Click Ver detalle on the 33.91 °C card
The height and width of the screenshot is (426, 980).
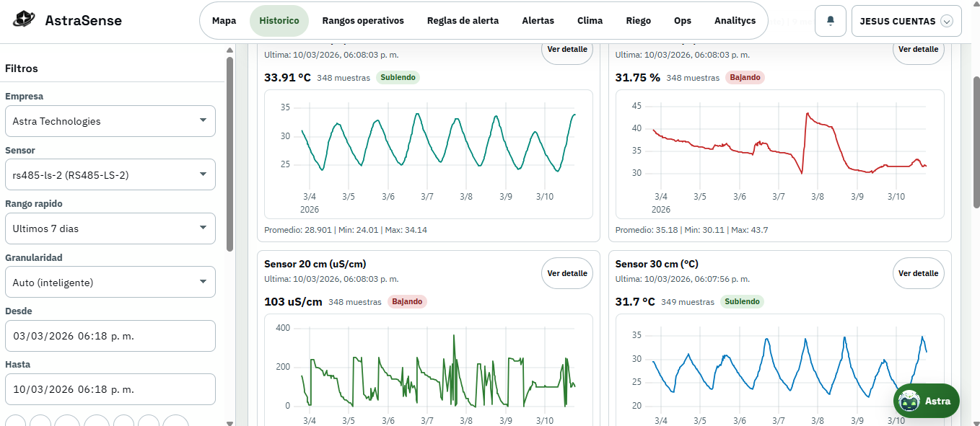click(x=566, y=50)
